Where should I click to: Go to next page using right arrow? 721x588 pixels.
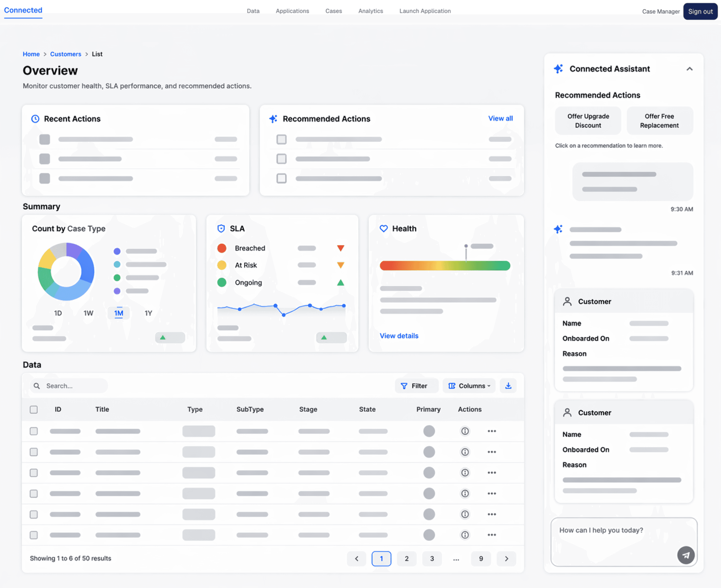tap(506, 559)
